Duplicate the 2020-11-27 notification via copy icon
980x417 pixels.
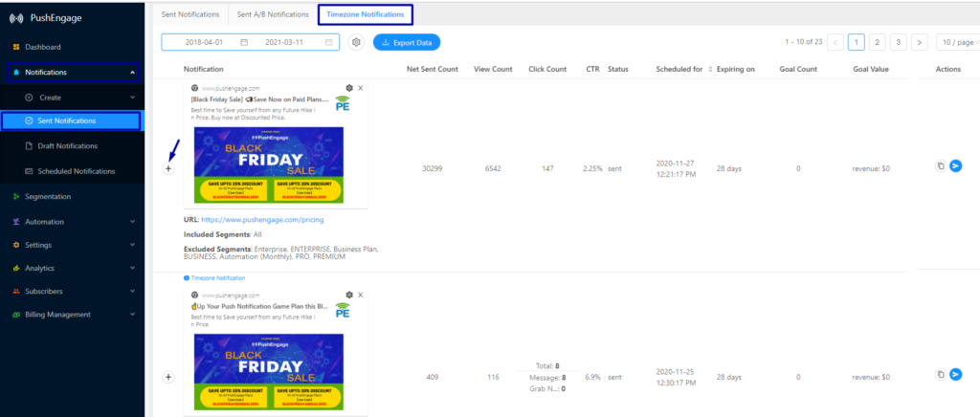point(941,166)
